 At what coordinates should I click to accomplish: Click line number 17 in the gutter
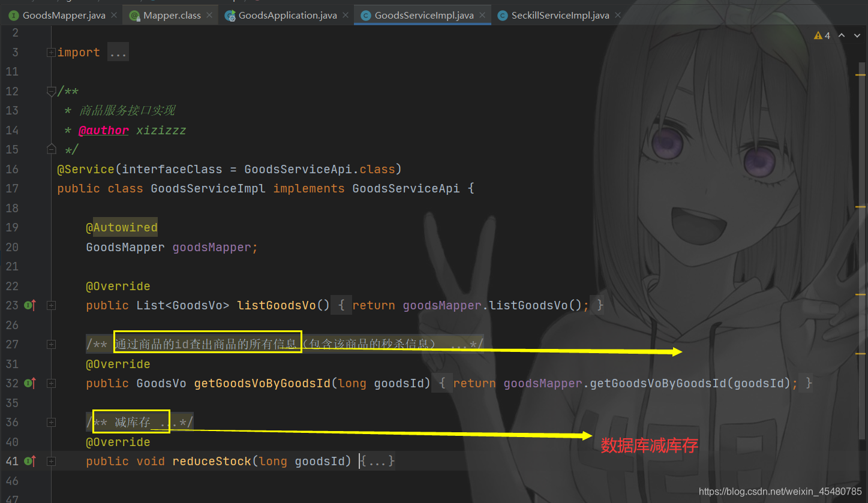(12, 189)
